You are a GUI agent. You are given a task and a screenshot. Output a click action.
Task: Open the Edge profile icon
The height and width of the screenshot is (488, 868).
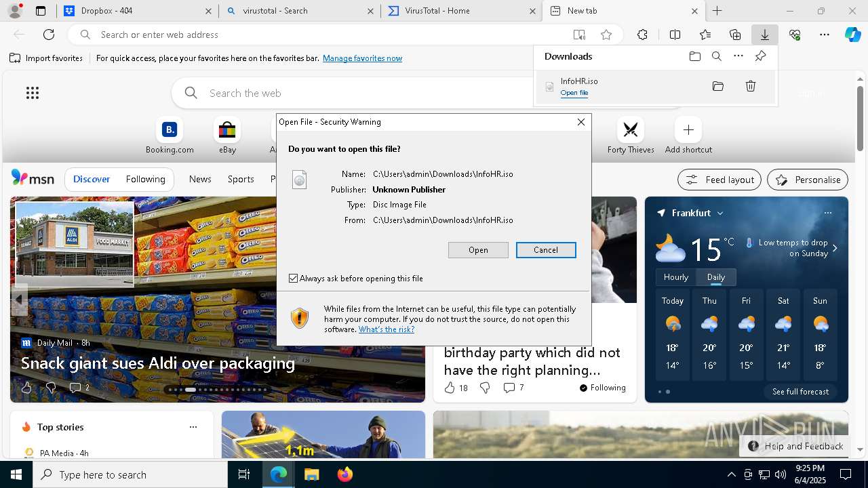pos(15,11)
